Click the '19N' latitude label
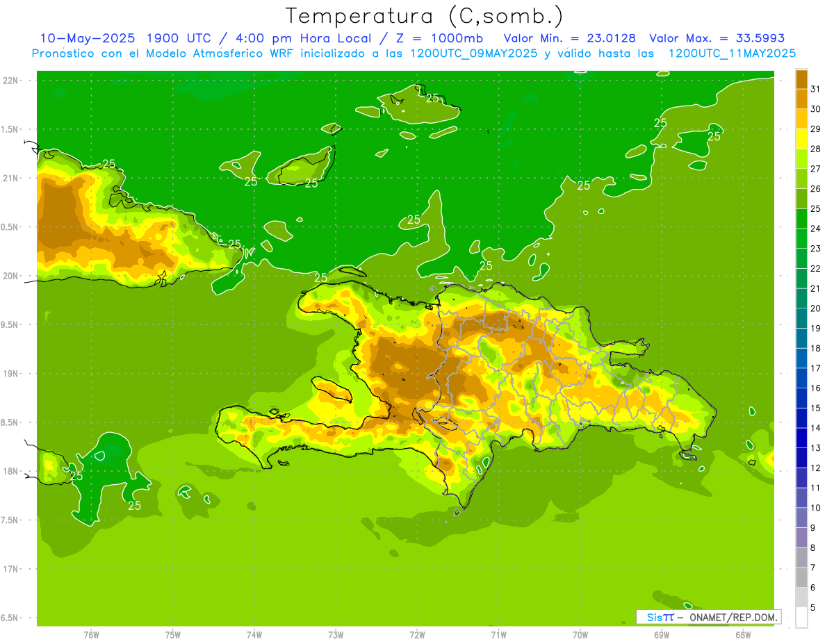The image size is (834, 644). tap(10, 374)
